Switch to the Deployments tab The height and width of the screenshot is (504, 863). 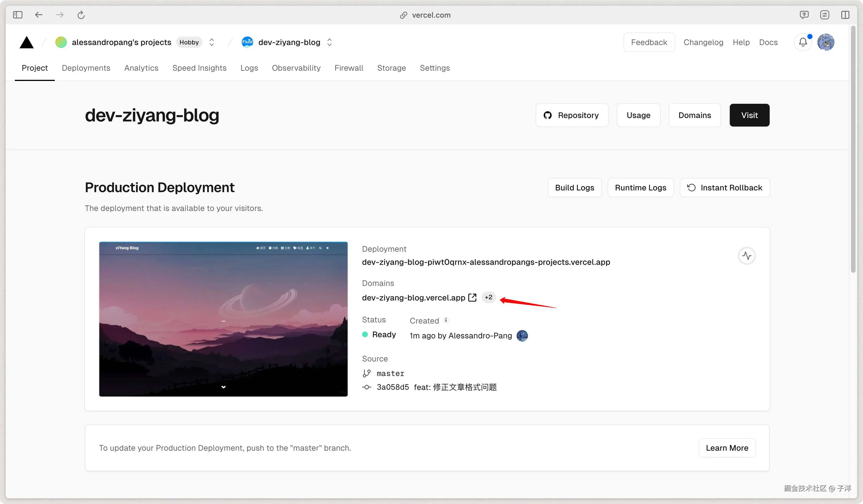pos(86,68)
